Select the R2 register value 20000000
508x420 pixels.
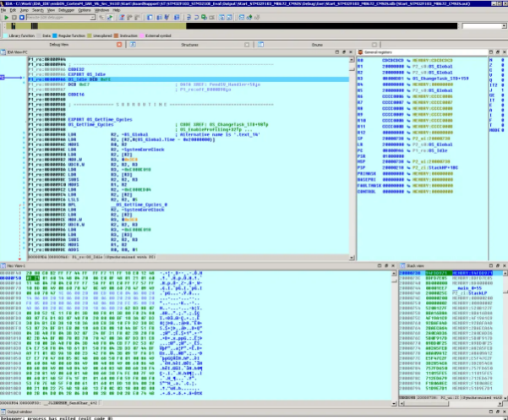coord(393,73)
